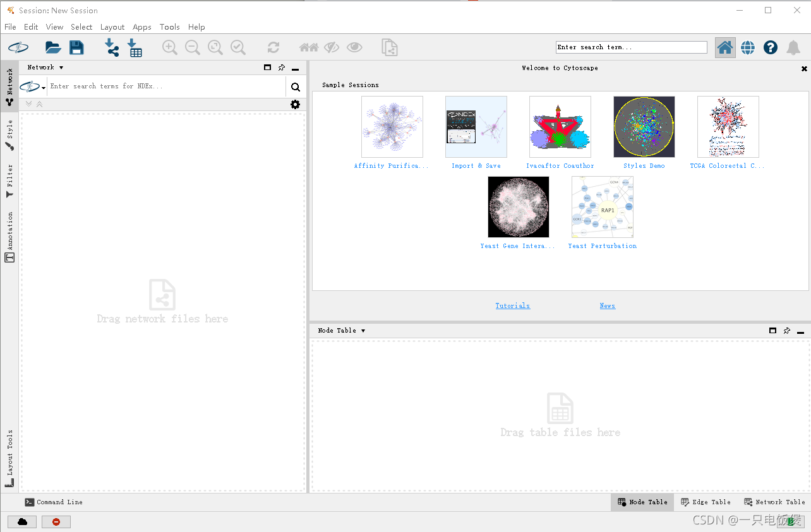Open the Tutorials link
The height and width of the screenshot is (532, 811).
coord(513,306)
